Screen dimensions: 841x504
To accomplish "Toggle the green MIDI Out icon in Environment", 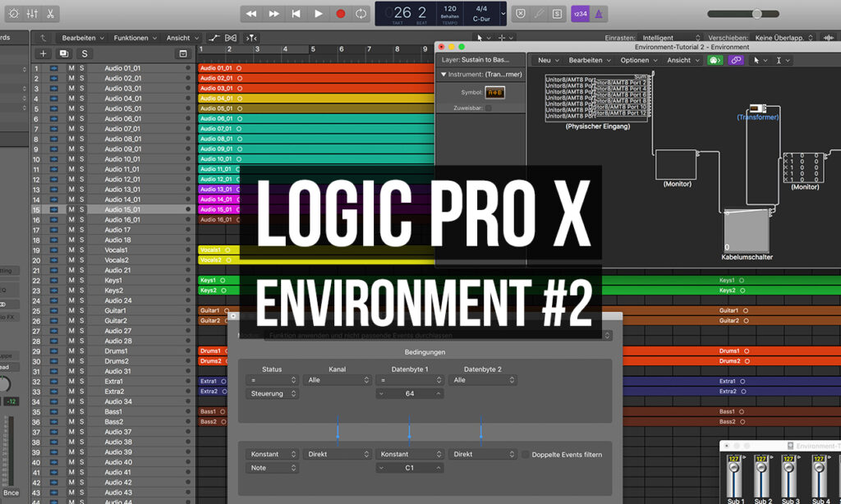I will point(715,61).
